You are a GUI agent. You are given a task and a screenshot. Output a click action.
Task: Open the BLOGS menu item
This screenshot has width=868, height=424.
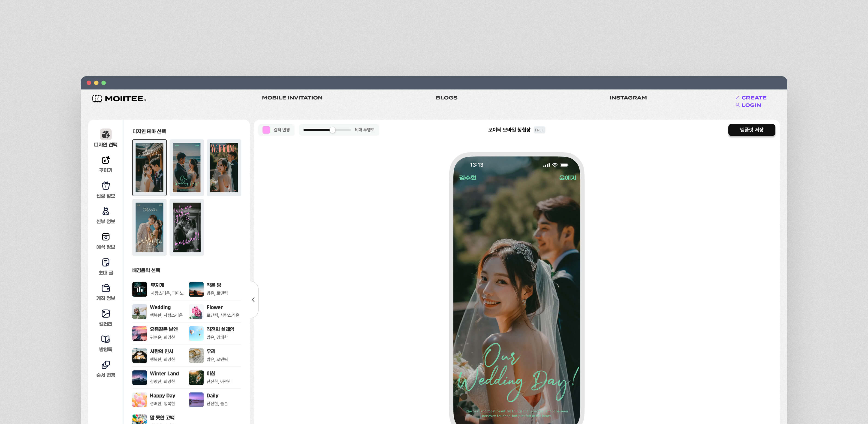pyautogui.click(x=446, y=98)
